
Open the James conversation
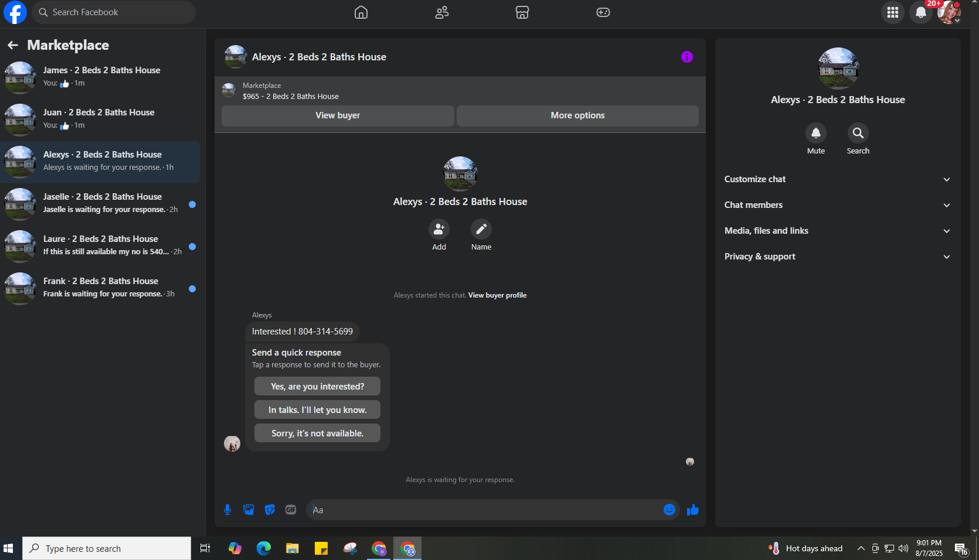(100, 78)
